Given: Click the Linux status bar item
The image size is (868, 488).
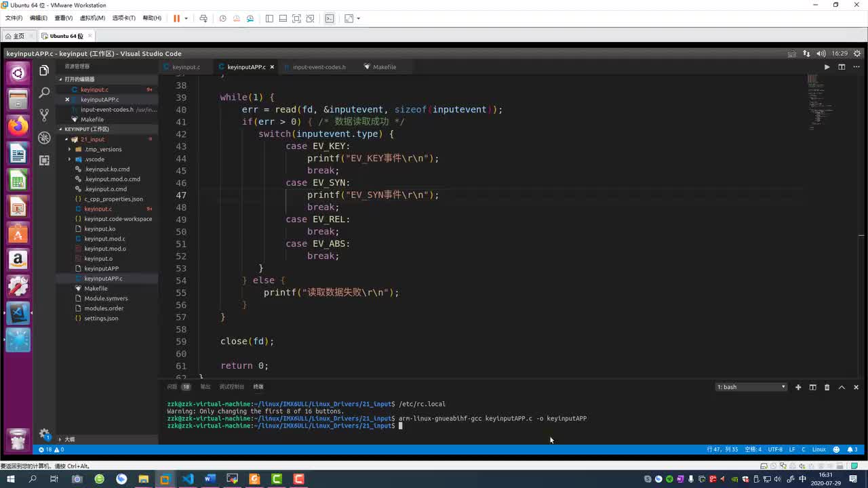Looking at the screenshot, I should pos(819,449).
